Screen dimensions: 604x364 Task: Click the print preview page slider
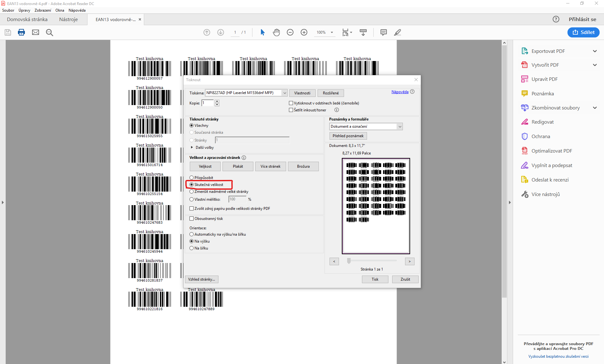(x=349, y=261)
